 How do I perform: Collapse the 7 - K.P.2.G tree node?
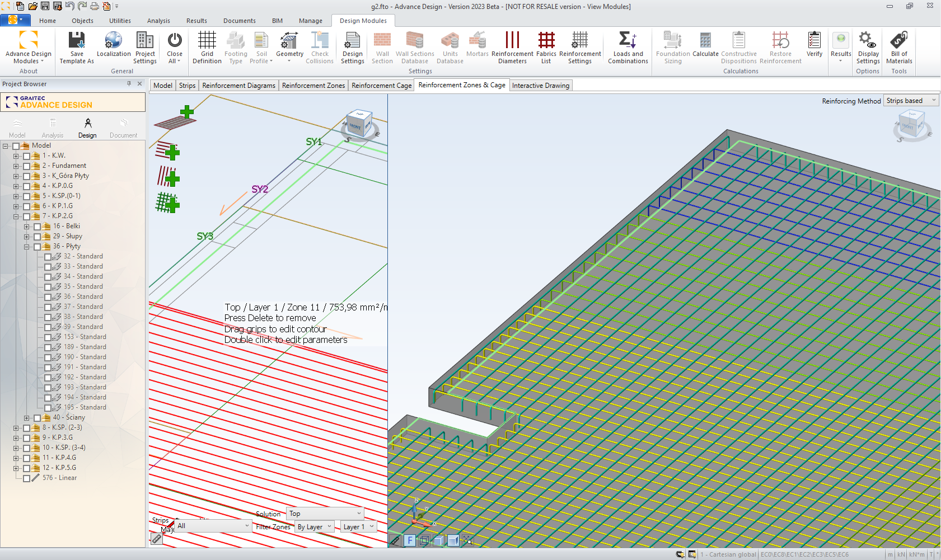pos(16,217)
